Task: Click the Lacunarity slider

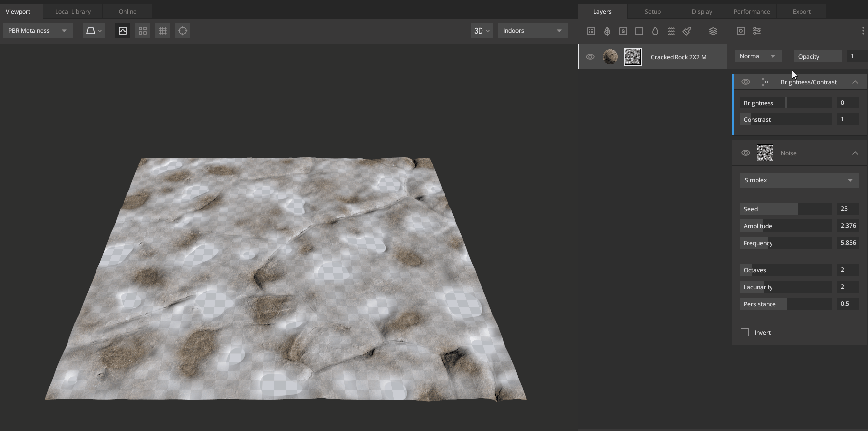Action: (785, 287)
